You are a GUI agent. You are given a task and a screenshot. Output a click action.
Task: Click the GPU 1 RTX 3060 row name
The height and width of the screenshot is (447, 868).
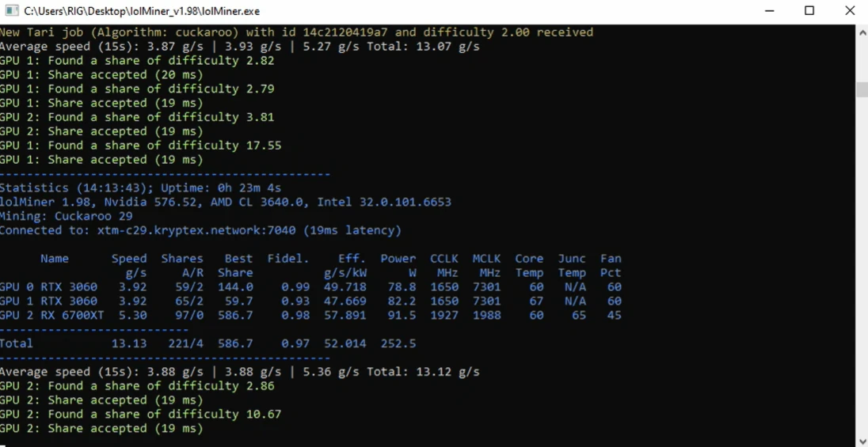[49, 301]
